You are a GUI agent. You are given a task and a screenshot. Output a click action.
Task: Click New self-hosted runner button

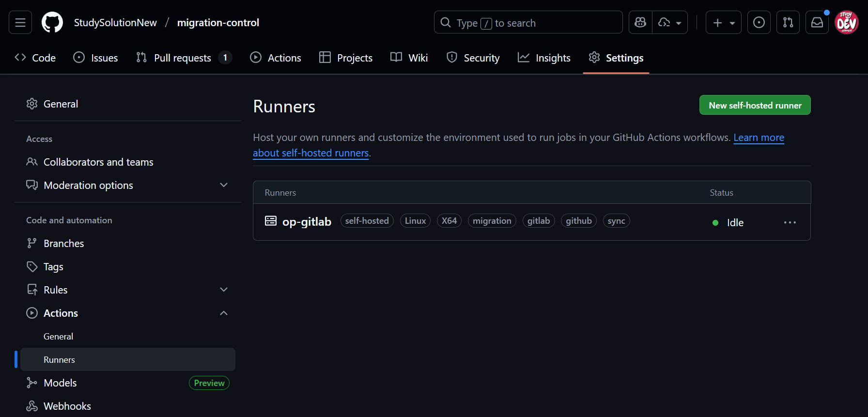coord(755,105)
